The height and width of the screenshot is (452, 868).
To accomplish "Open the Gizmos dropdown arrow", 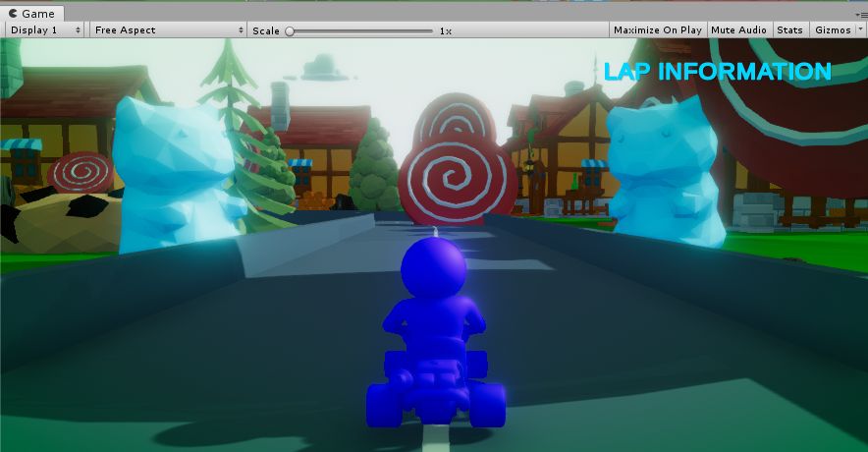I will [860, 29].
